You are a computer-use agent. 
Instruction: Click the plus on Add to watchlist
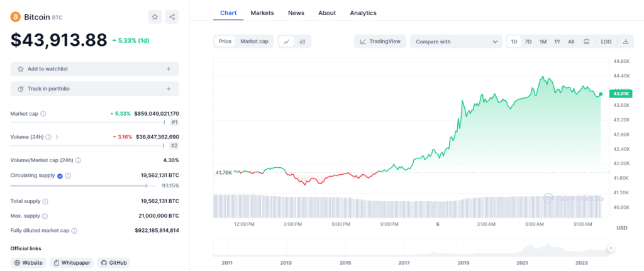(169, 69)
